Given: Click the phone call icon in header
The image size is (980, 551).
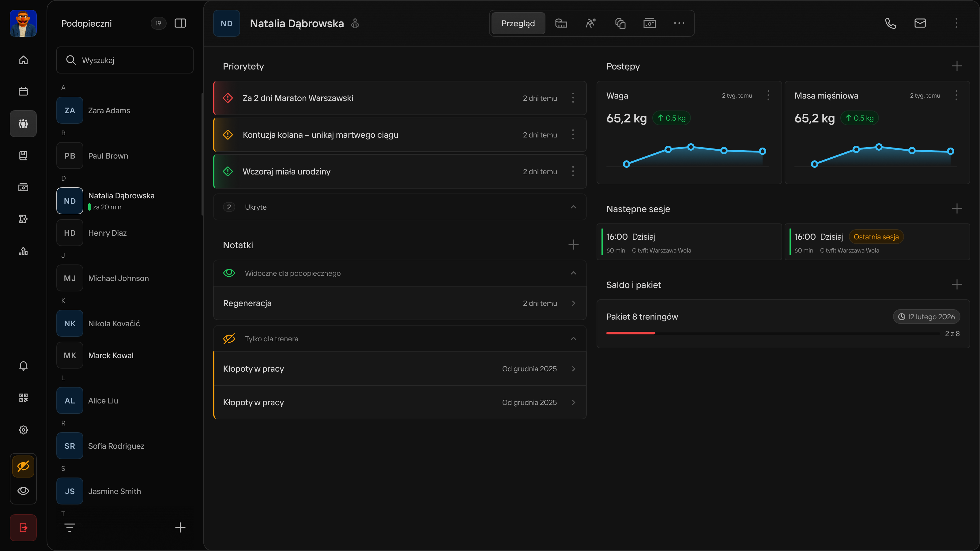Looking at the screenshot, I should 890,23.
